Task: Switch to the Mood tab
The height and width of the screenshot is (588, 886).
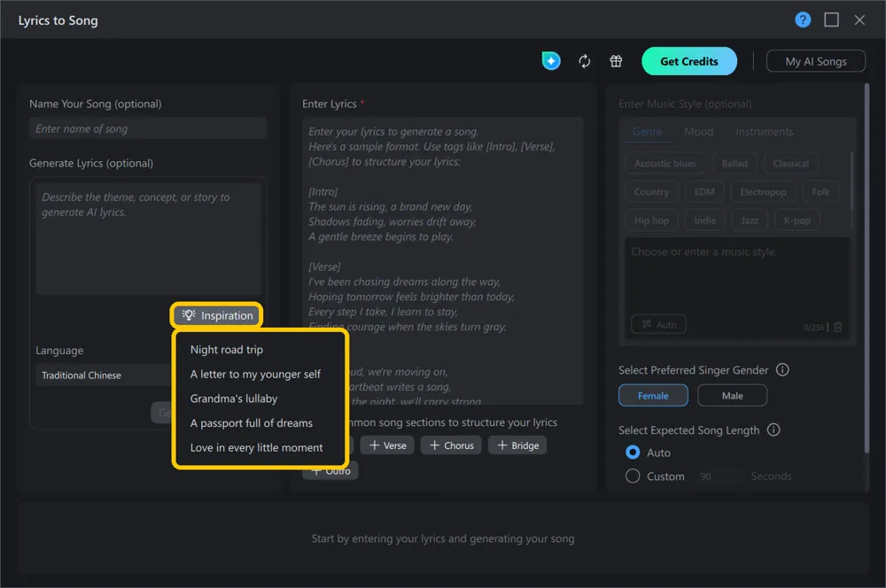Action: point(699,132)
